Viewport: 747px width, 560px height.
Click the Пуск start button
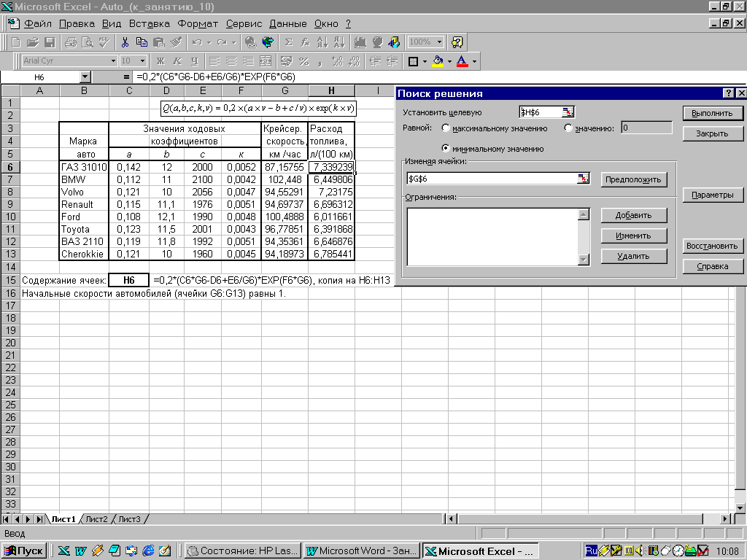point(24,551)
